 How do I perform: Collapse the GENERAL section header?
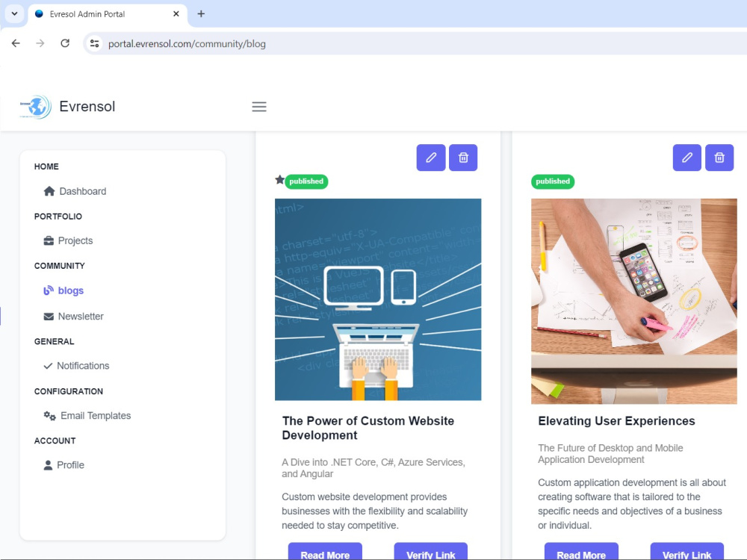point(54,341)
